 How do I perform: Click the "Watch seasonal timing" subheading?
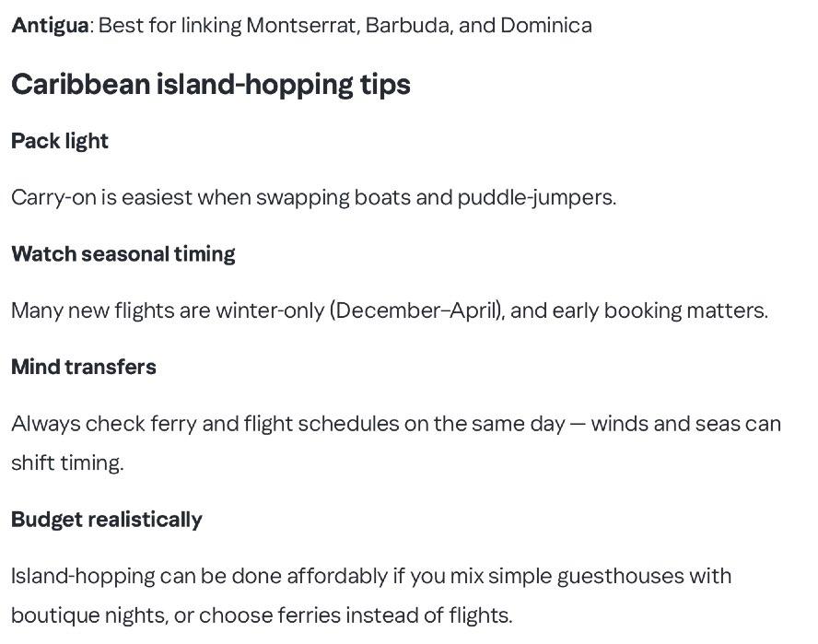tap(123, 254)
